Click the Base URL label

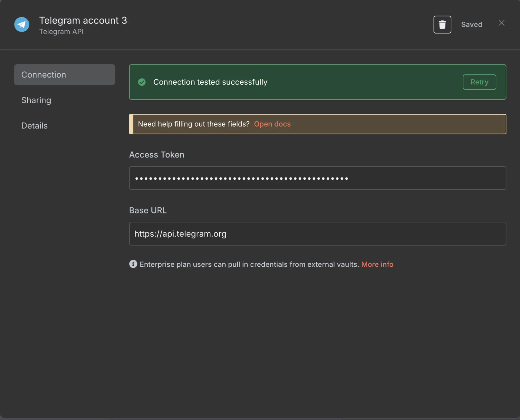[x=148, y=211]
